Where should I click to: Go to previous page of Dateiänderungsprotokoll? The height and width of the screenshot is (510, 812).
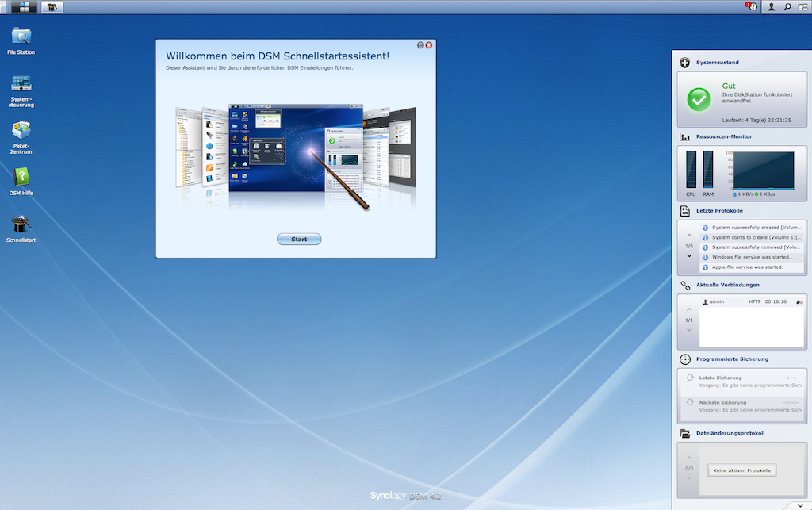pyautogui.click(x=689, y=458)
